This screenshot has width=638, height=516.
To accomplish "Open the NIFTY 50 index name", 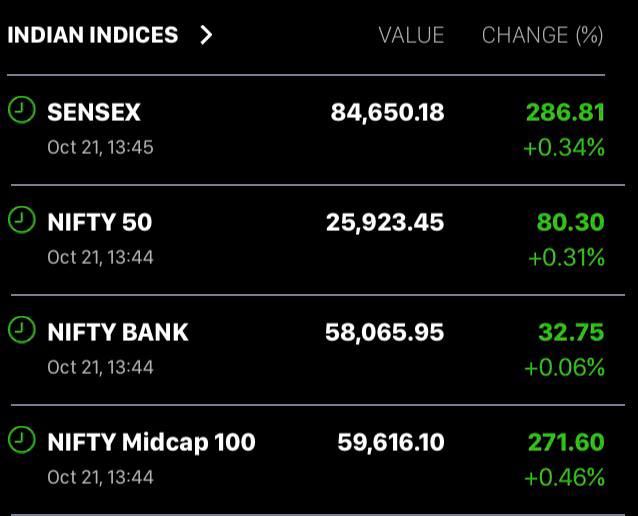I will [x=100, y=222].
